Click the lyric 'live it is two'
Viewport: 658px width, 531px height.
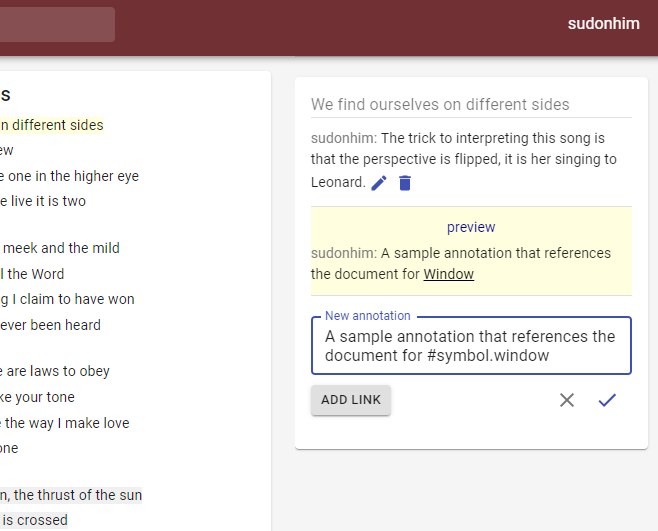tap(48, 201)
